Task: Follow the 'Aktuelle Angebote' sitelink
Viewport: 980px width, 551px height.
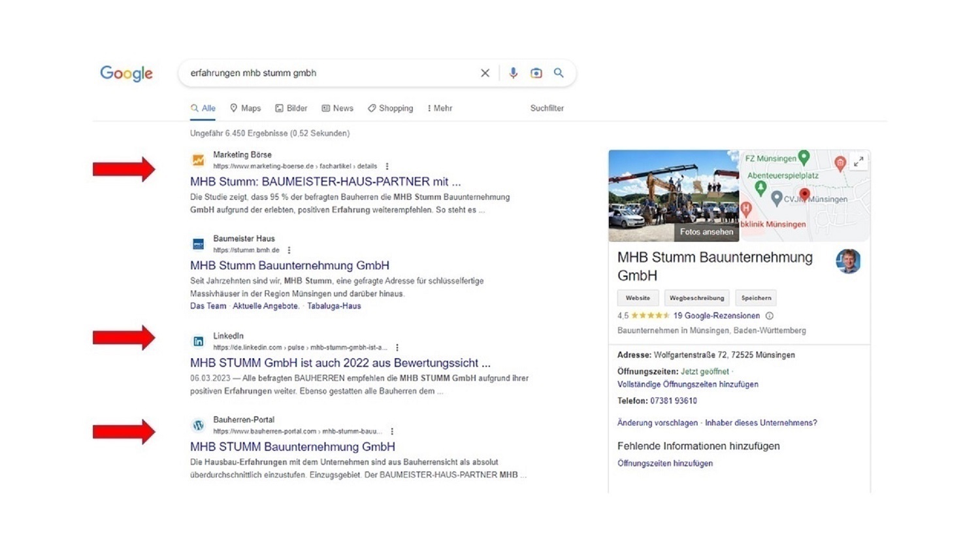Action: [x=265, y=306]
